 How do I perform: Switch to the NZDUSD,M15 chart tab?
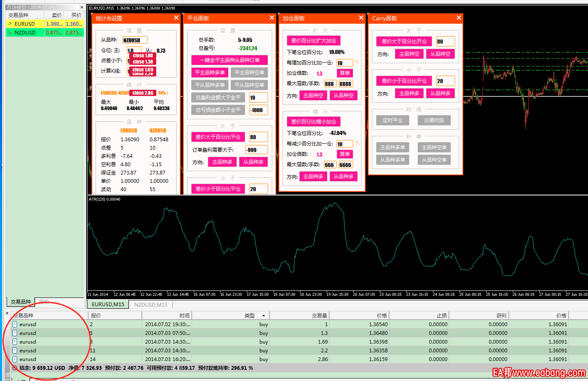coord(151,305)
